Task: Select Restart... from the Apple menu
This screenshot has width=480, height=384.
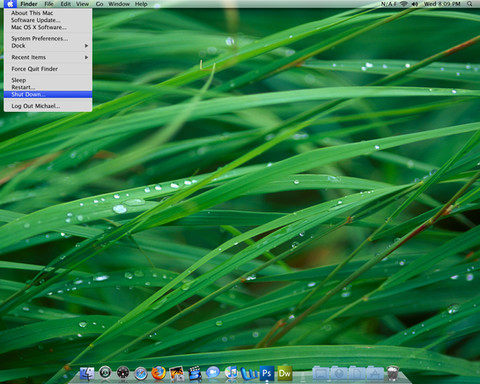Action: click(x=48, y=87)
